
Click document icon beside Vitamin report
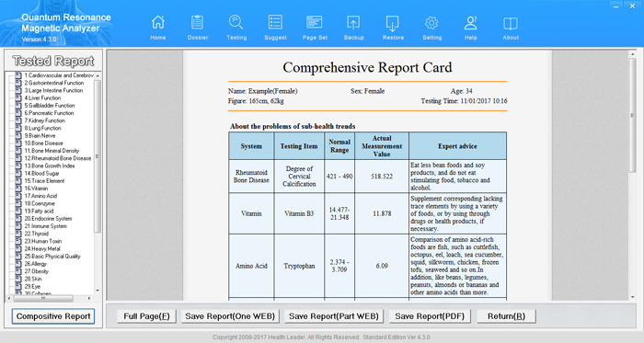pyautogui.click(x=18, y=189)
